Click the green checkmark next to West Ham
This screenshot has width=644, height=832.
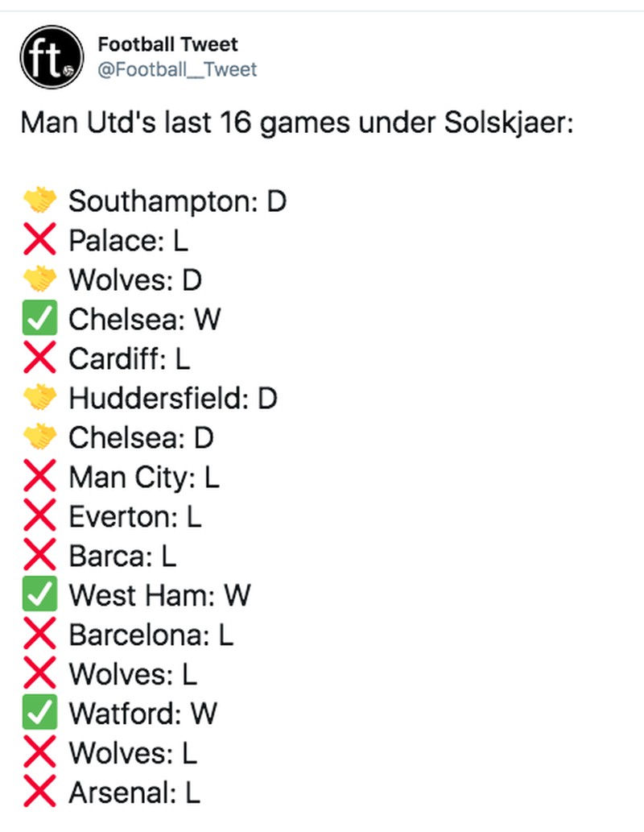pos(39,595)
